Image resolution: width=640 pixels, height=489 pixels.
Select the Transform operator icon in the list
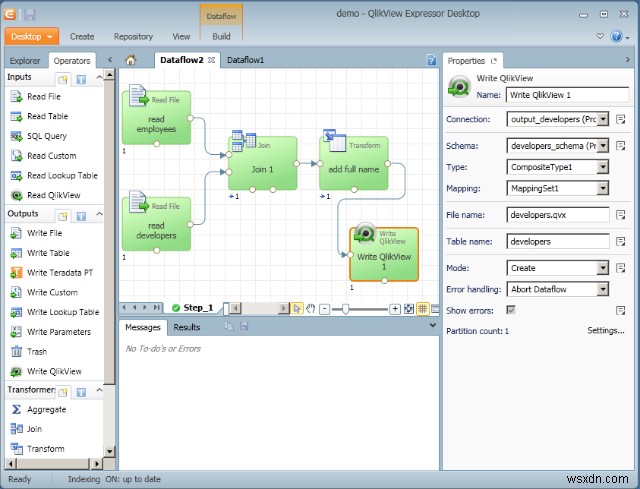pos(16,449)
